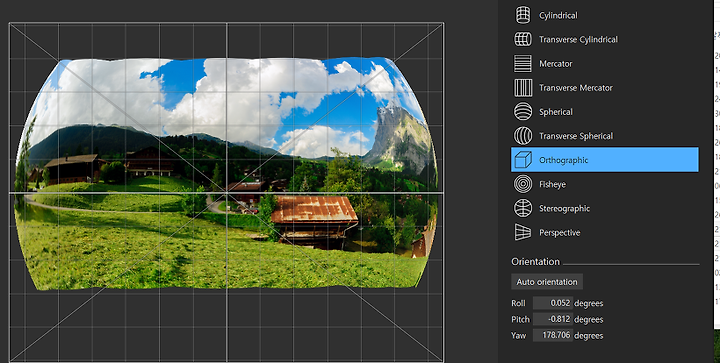Click the Orthographic label text

(563, 160)
